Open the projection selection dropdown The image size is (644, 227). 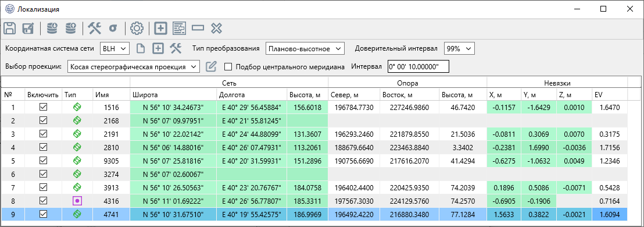click(134, 66)
